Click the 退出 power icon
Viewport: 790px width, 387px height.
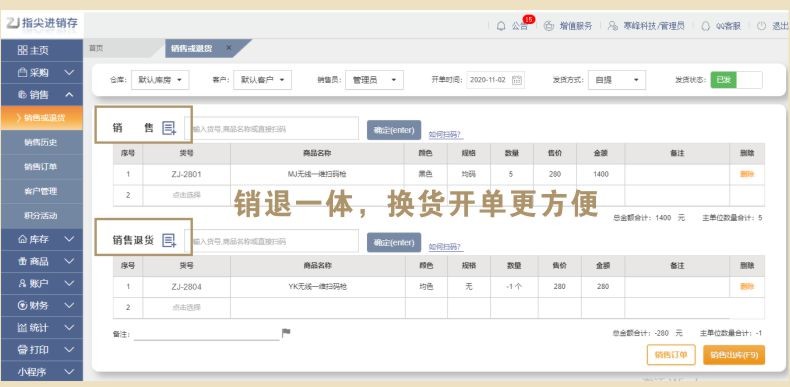point(761,26)
